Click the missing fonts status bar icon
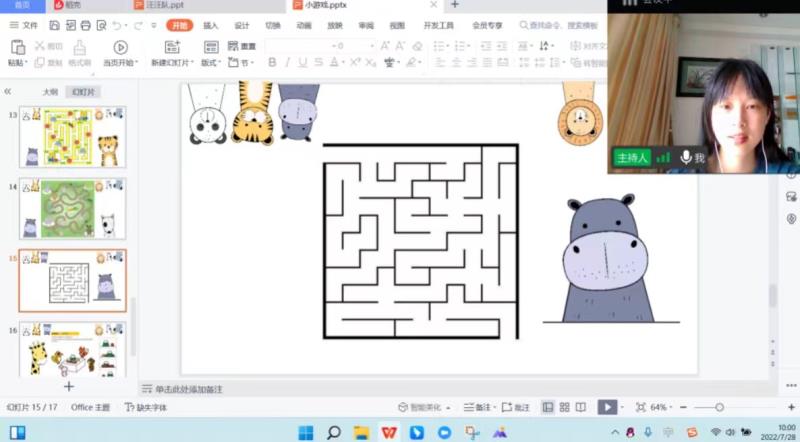 pyautogui.click(x=130, y=407)
